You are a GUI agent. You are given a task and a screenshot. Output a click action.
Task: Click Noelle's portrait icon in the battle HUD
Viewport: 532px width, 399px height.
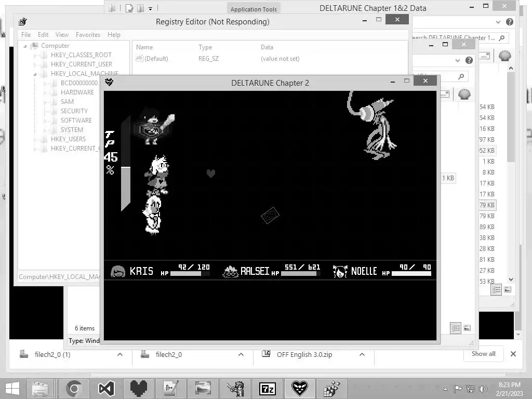click(340, 271)
